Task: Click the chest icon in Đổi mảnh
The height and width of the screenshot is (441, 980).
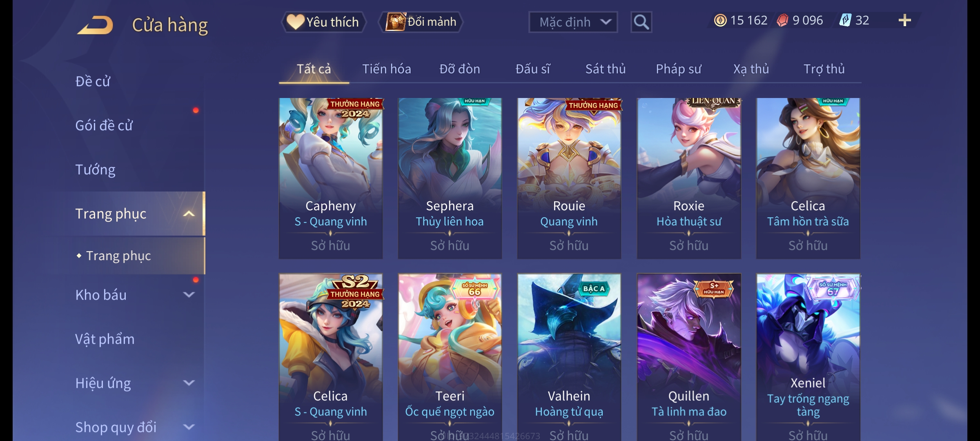Action: coord(395,22)
